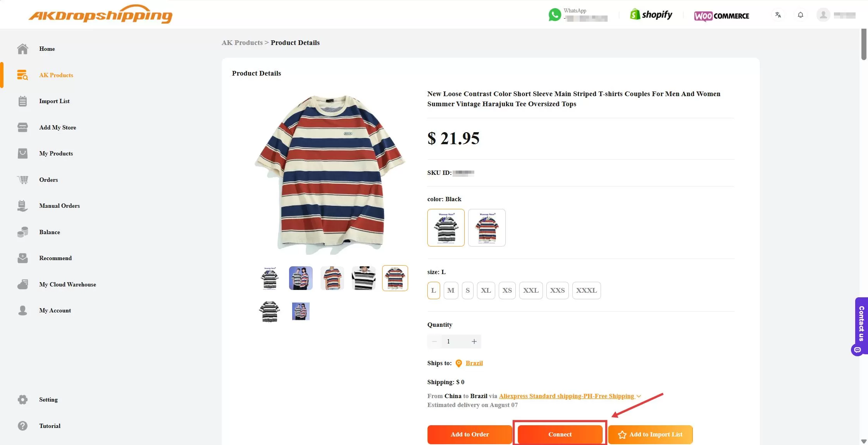Select size XL
The image size is (868, 445).
[x=486, y=290]
